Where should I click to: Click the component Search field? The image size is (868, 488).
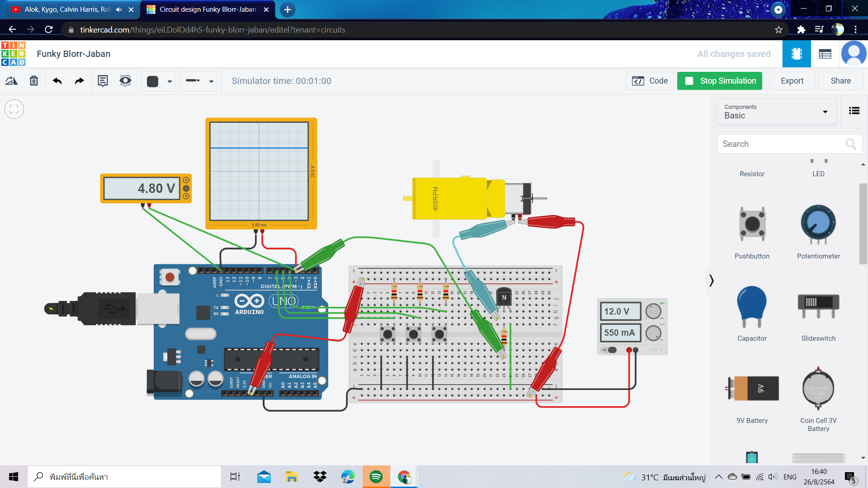(x=789, y=144)
